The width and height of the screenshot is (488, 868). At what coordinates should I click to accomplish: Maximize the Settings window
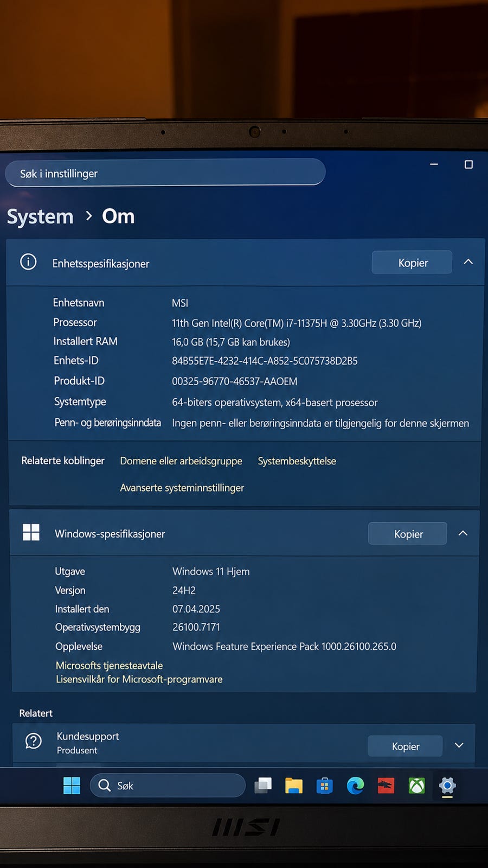coord(468,164)
